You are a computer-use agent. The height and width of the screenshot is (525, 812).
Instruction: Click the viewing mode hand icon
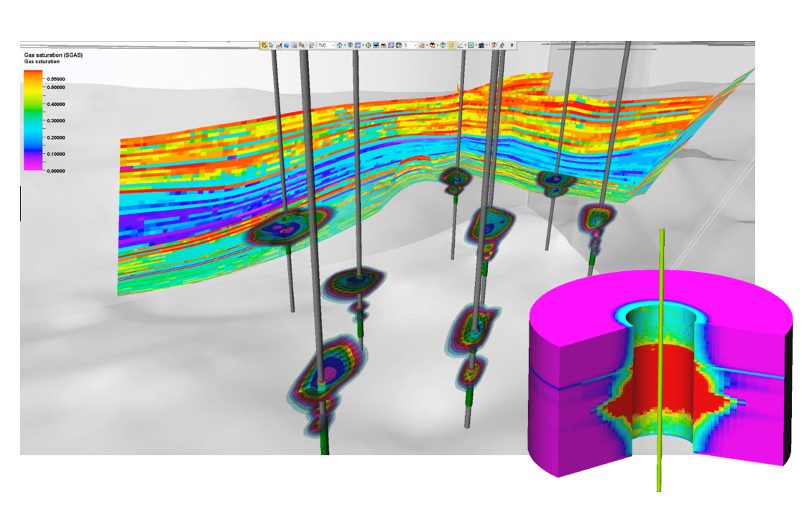(x=264, y=45)
